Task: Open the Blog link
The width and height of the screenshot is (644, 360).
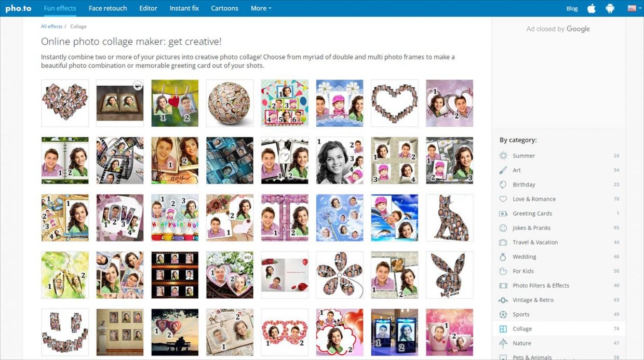Action: (x=572, y=8)
